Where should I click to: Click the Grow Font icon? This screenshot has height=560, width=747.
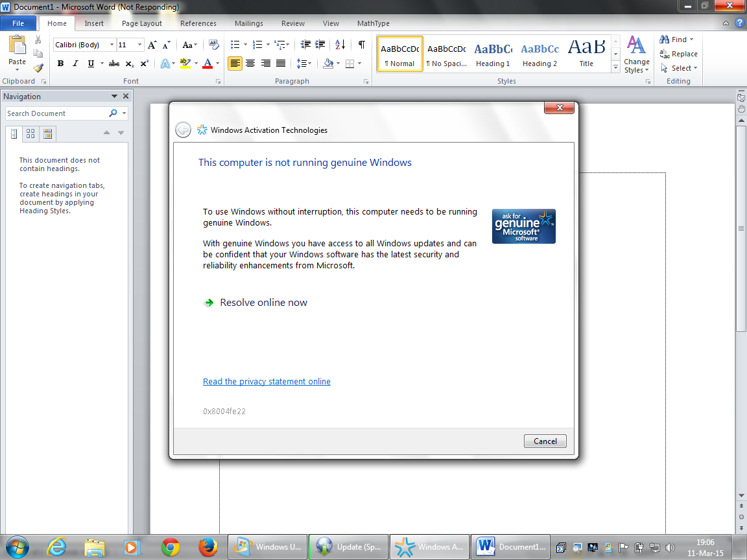click(152, 45)
